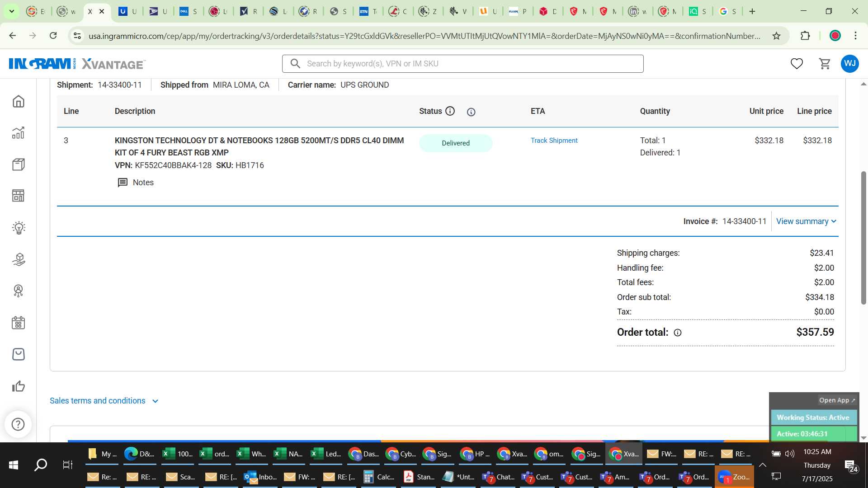868x488 pixels.
Task: Go back to the previous page
Action: 13,36
